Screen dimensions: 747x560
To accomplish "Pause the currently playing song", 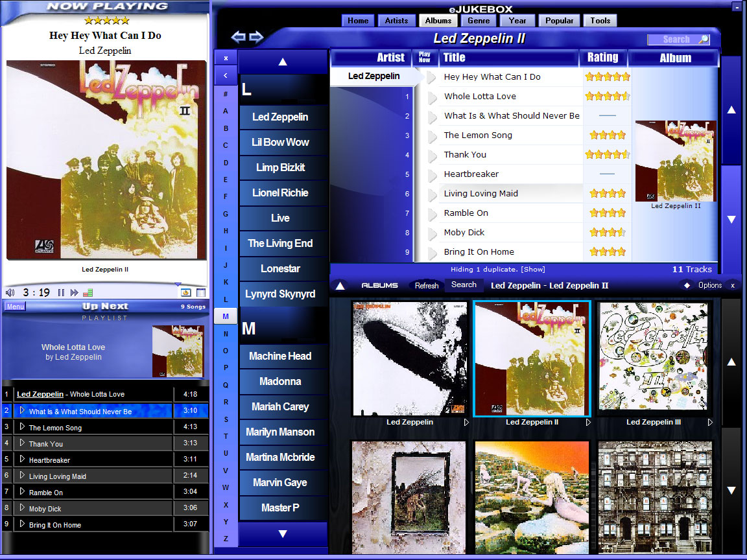I will (x=61, y=292).
